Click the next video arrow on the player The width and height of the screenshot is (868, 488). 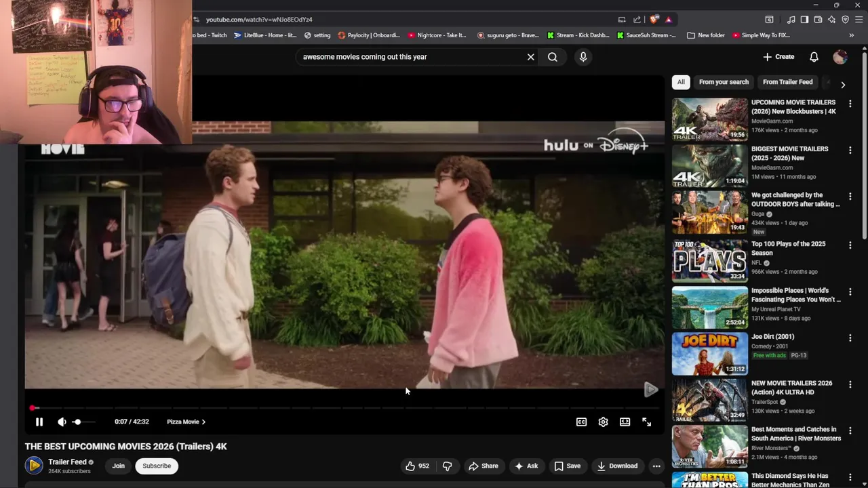[650, 389]
